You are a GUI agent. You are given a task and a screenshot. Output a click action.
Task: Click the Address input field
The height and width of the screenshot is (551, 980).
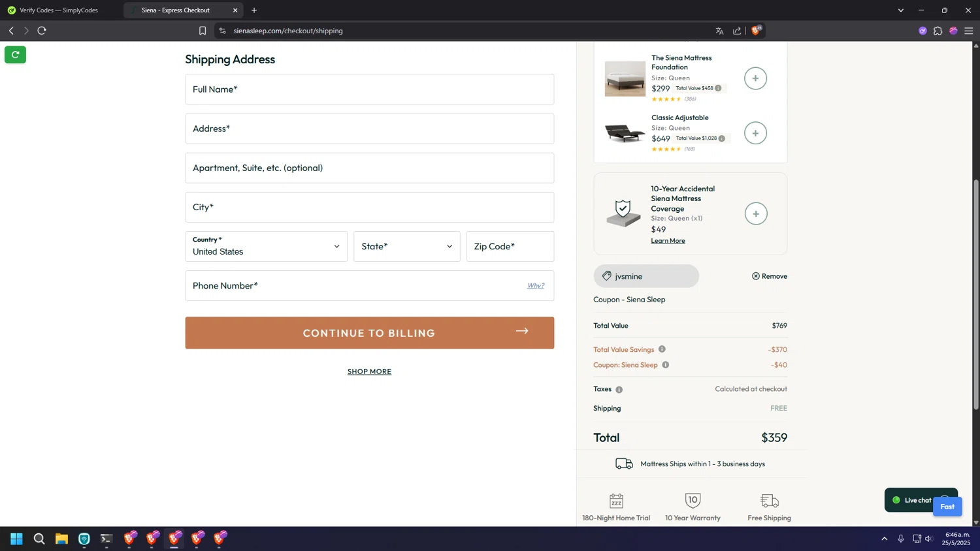point(370,129)
